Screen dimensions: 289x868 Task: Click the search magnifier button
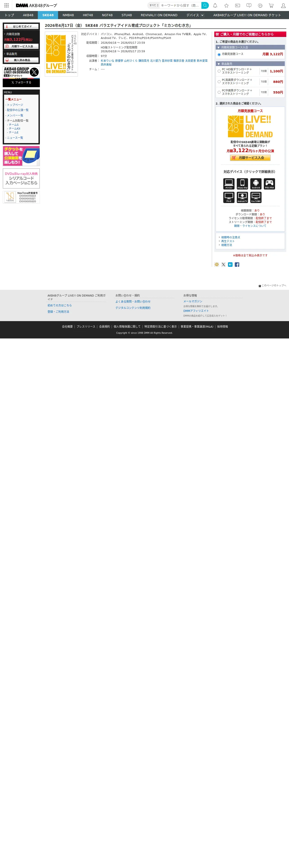[x=205, y=5]
